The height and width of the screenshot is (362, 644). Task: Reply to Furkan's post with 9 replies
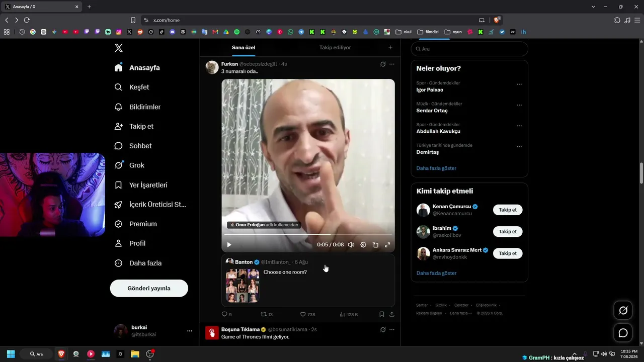point(226,314)
